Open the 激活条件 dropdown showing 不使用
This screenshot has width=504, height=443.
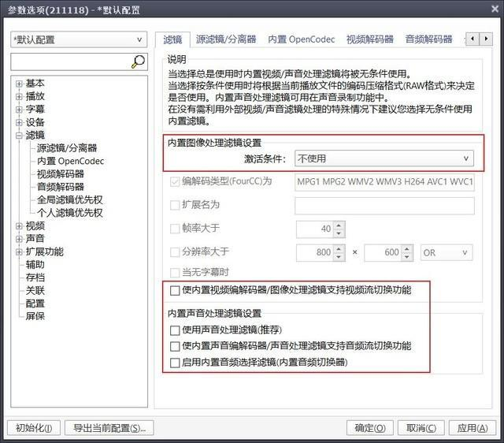(x=384, y=158)
